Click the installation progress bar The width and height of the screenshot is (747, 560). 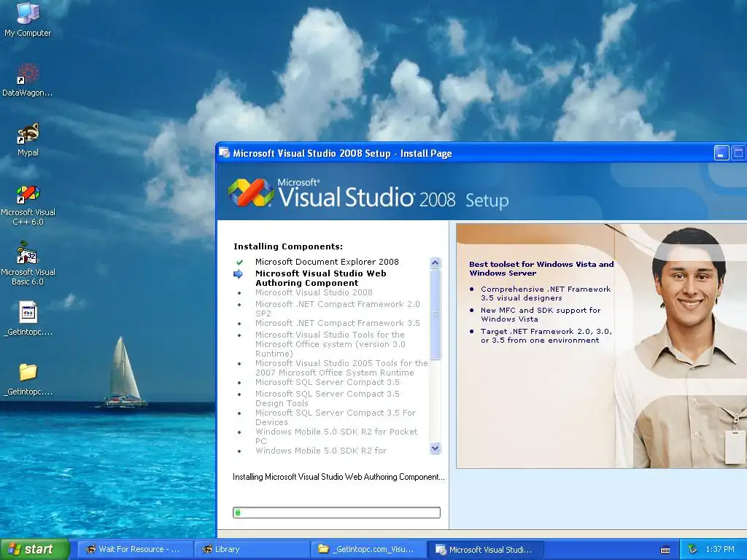pyautogui.click(x=336, y=513)
